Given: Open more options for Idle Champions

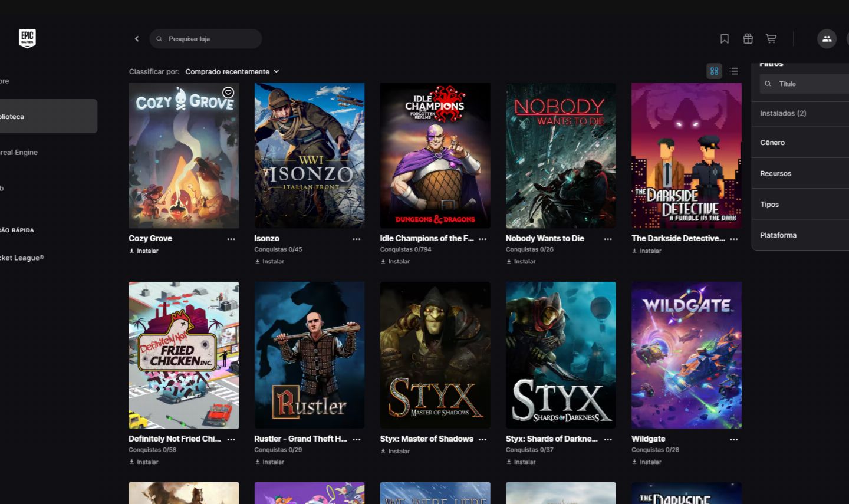Looking at the screenshot, I should pos(482,239).
